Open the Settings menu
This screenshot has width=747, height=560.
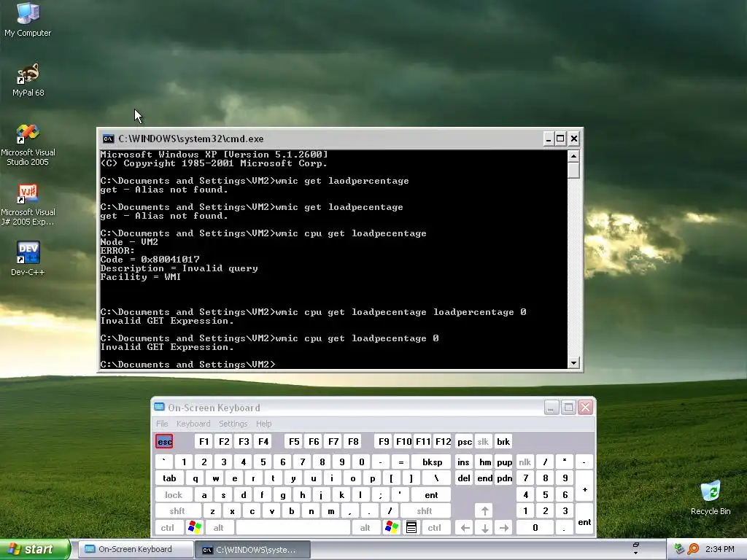click(x=233, y=424)
